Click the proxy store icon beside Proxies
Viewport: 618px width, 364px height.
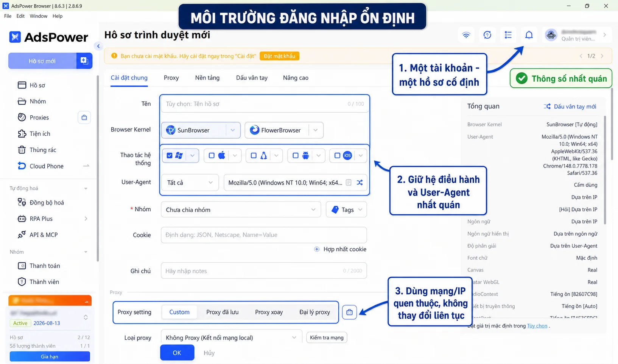coord(84,118)
